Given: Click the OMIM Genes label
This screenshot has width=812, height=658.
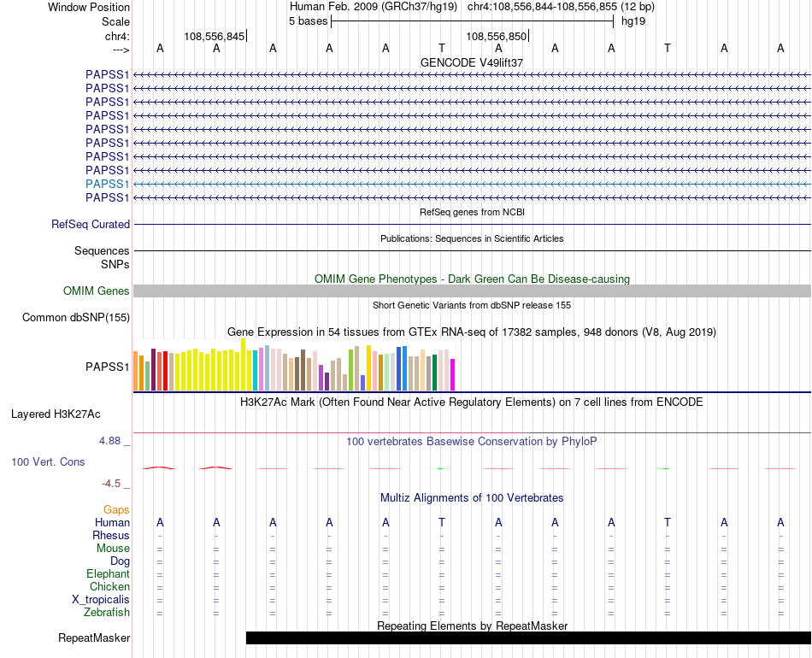Looking at the screenshot, I should [96, 291].
